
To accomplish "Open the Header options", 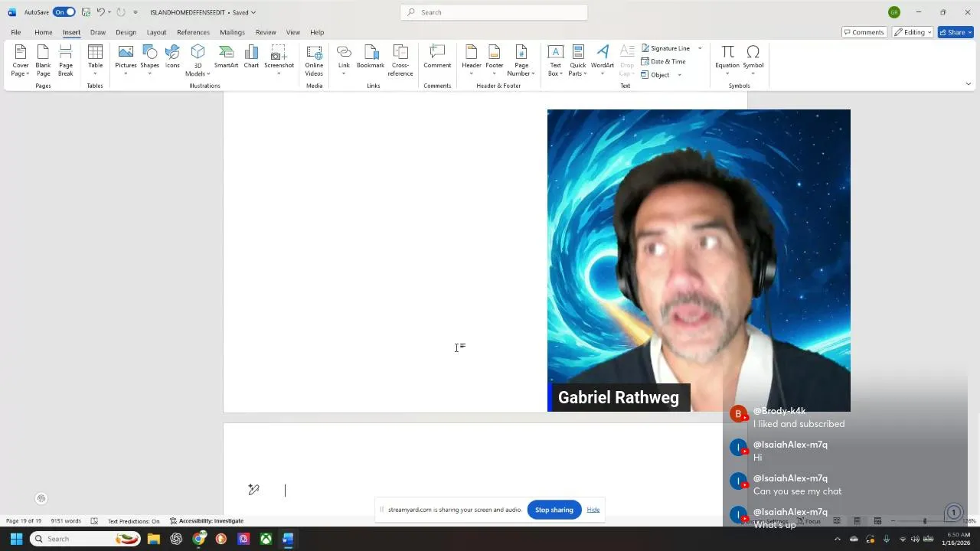I will (472, 60).
